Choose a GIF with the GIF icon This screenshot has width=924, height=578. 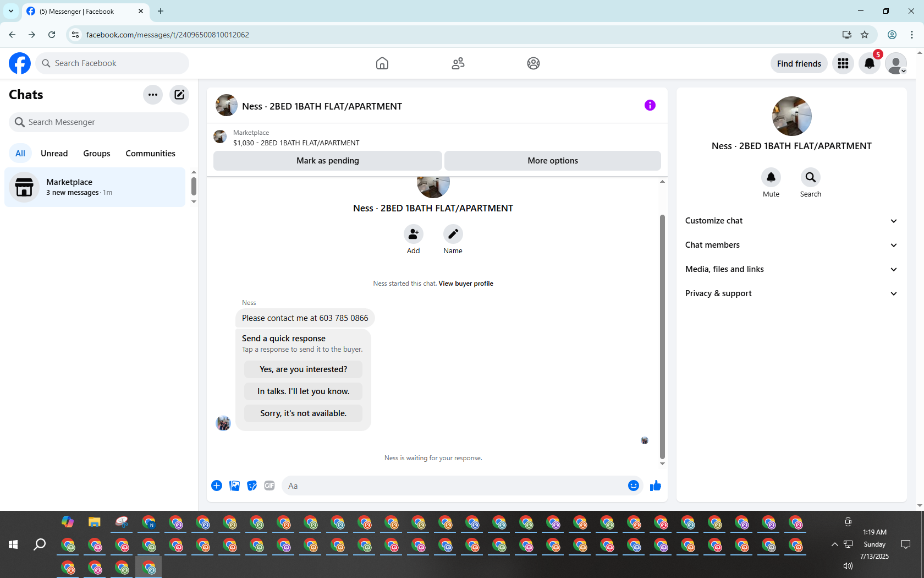click(x=269, y=486)
